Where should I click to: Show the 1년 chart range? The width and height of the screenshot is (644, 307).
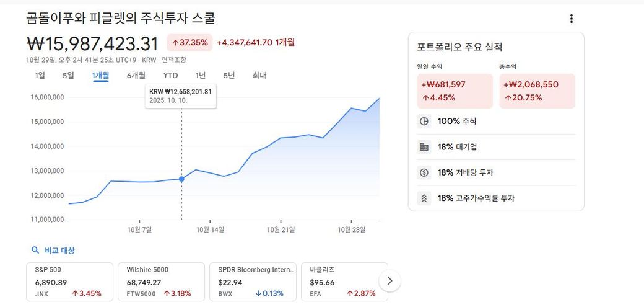[x=201, y=76]
